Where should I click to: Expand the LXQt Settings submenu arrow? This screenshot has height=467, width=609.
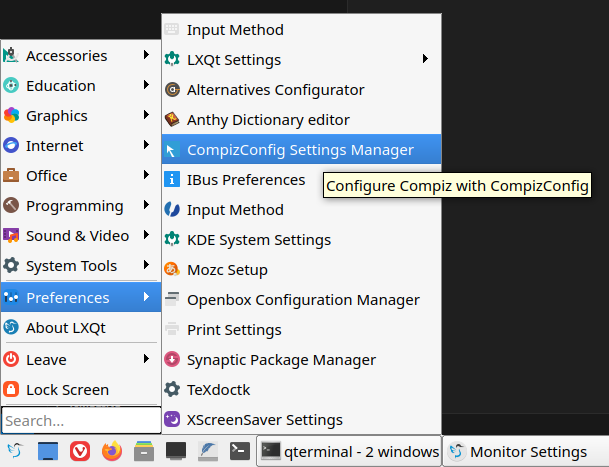(x=425, y=59)
